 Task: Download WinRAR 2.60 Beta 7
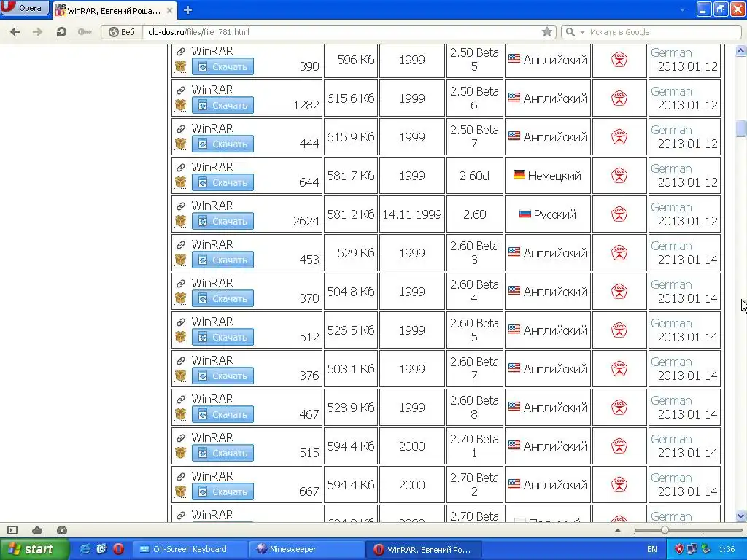(x=222, y=376)
